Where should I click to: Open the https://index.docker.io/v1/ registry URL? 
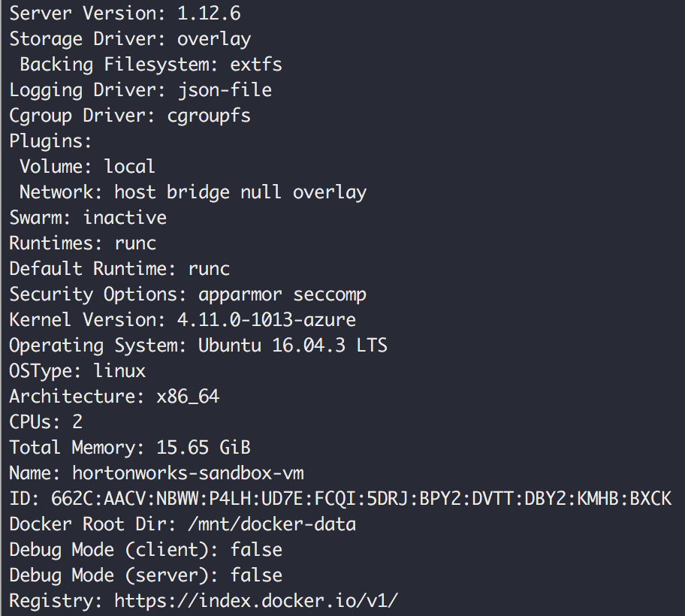click(x=256, y=601)
